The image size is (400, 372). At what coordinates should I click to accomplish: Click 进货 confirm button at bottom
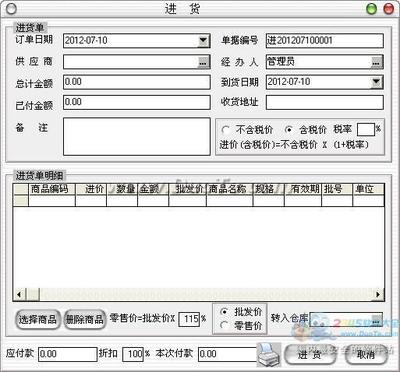coord(310,354)
